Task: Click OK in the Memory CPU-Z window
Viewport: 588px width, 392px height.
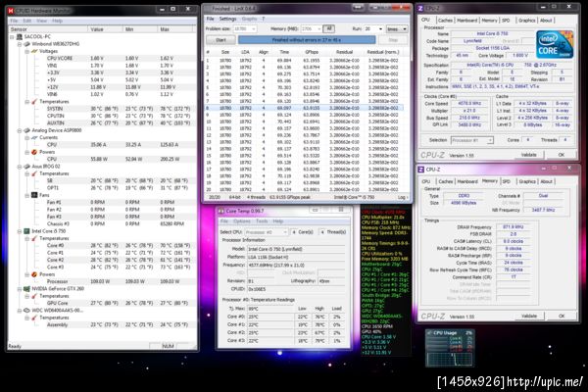Action: coord(562,317)
